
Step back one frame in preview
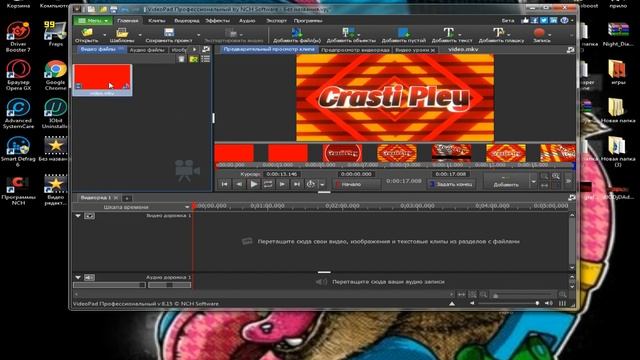pyautogui.click(x=239, y=184)
